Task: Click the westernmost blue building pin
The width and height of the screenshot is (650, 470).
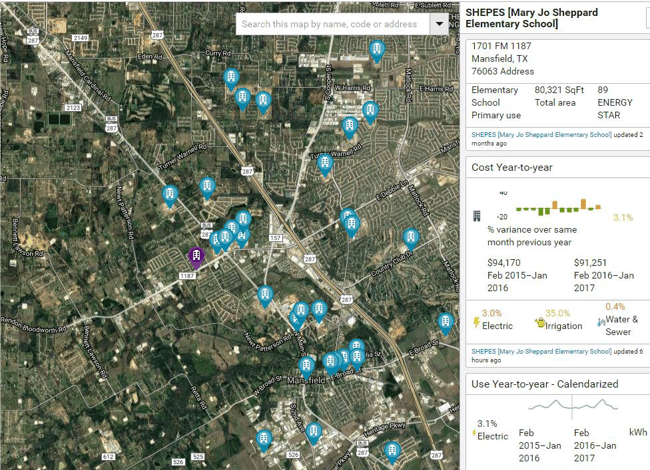Action: pyautogui.click(x=170, y=194)
